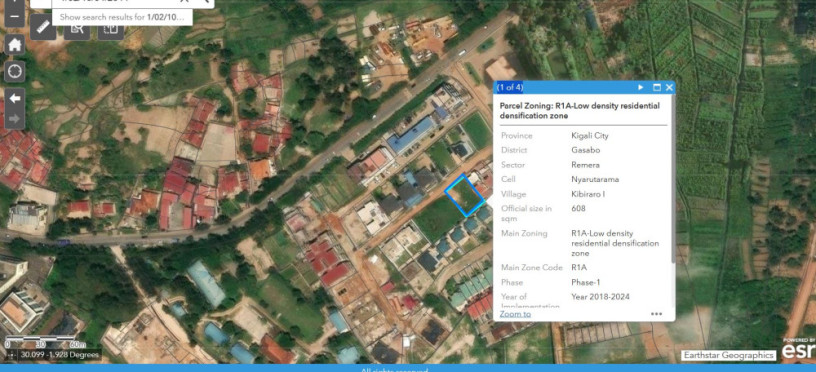Select the 'Remera' sector value

tap(585, 165)
